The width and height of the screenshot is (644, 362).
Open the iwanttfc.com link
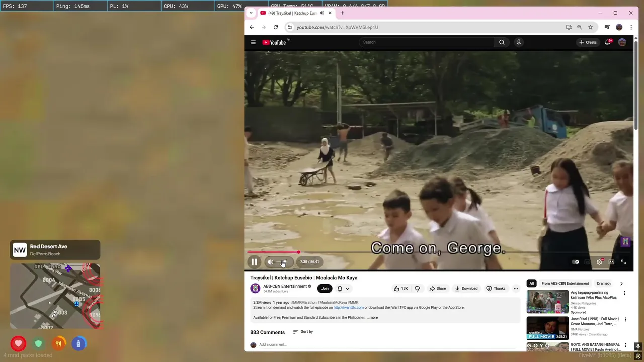[x=348, y=307]
